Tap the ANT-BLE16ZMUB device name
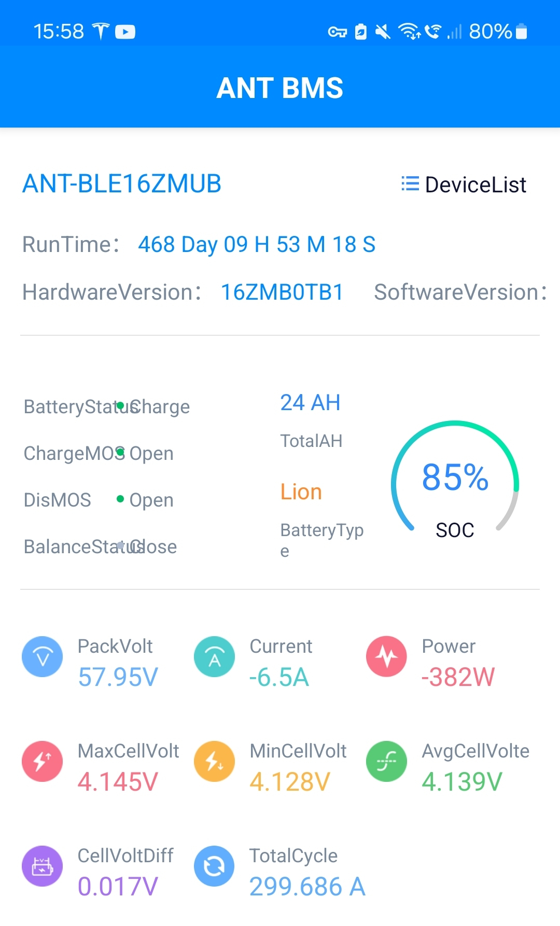 [122, 184]
